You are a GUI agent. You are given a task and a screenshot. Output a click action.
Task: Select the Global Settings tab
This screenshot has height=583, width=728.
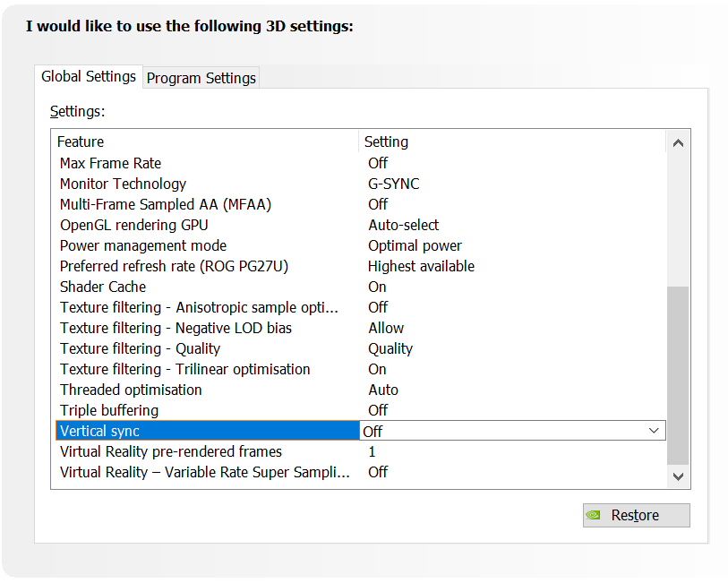(x=88, y=77)
